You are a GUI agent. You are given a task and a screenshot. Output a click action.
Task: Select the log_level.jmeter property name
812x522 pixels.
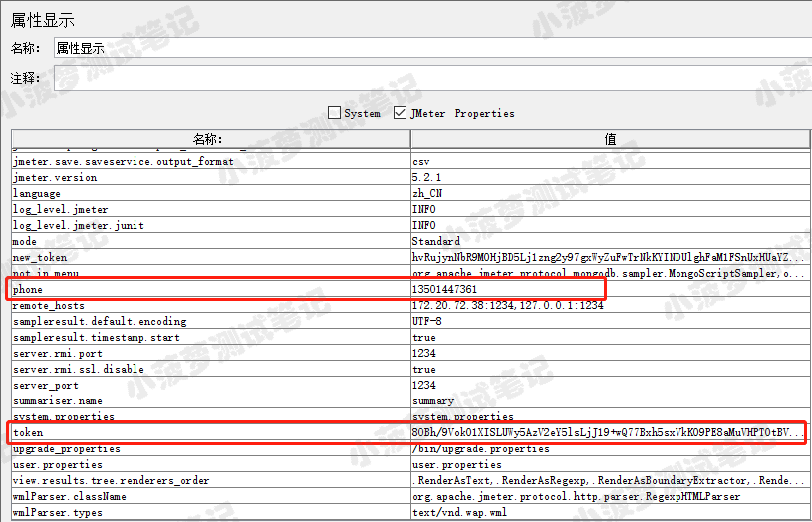tap(60, 210)
